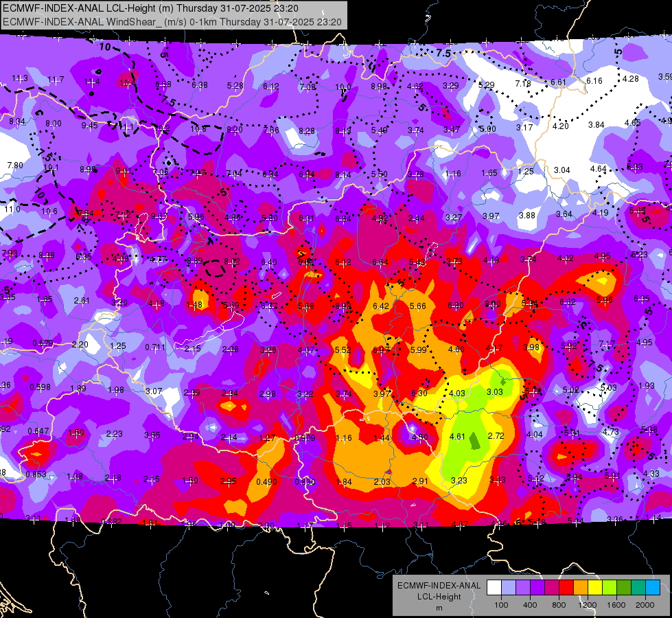The width and height of the screenshot is (672, 618).
Task: Click the 7.5 contour label near top center
Action: click(x=443, y=53)
